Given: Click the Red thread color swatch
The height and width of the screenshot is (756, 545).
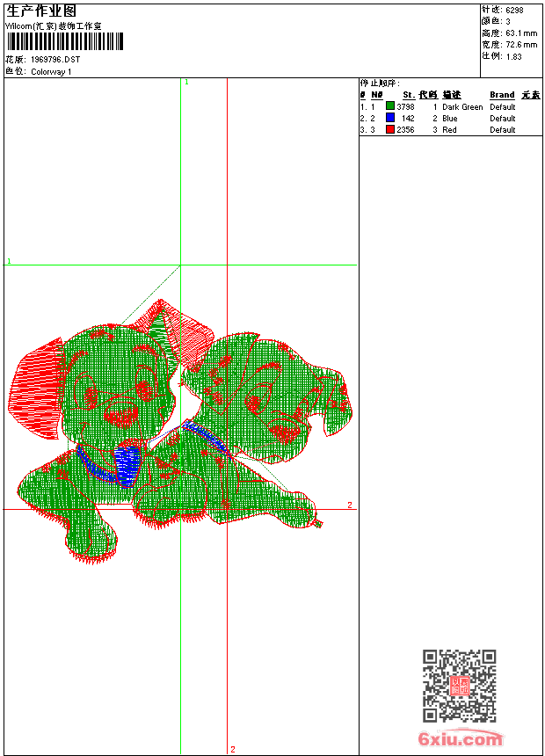Looking at the screenshot, I should pyautogui.click(x=390, y=129).
